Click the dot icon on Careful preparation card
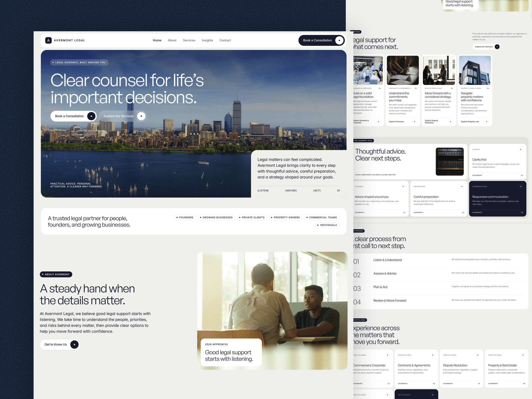 (x=462, y=187)
